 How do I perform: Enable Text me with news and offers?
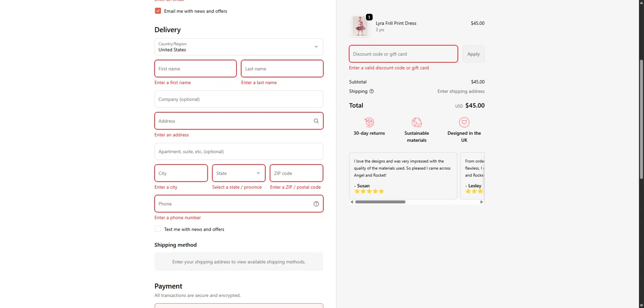tap(158, 229)
